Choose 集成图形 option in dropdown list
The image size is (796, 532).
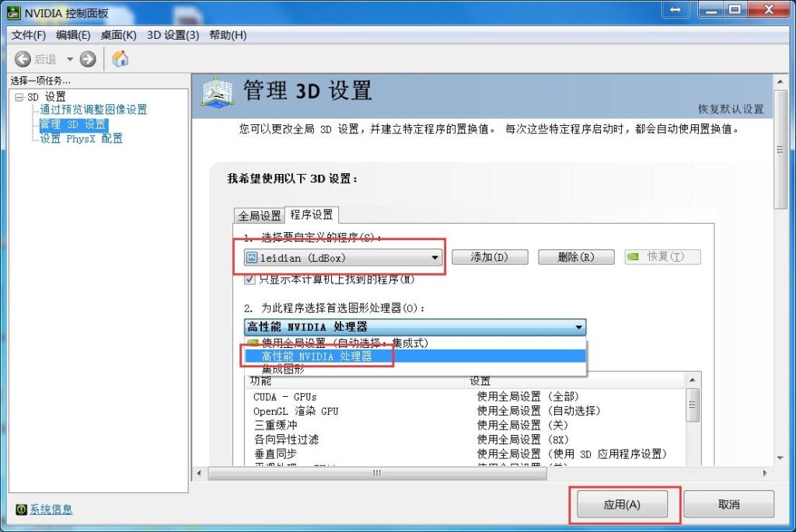coord(415,369)
